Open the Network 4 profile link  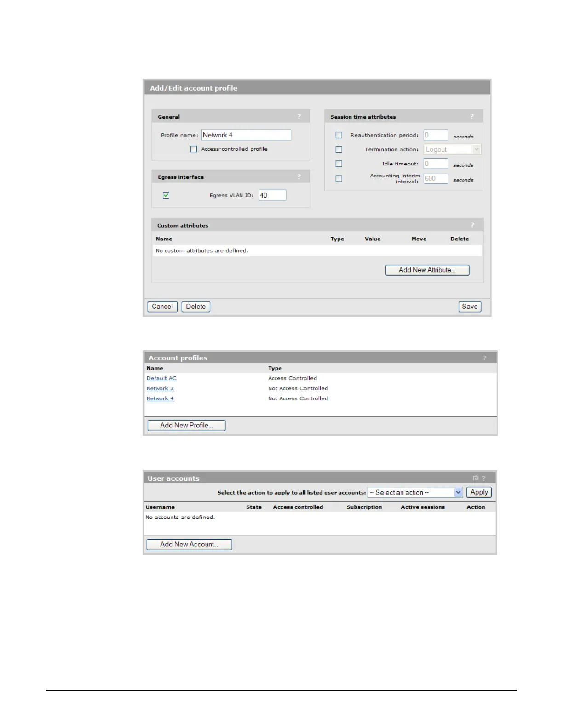tap(160, 398)
